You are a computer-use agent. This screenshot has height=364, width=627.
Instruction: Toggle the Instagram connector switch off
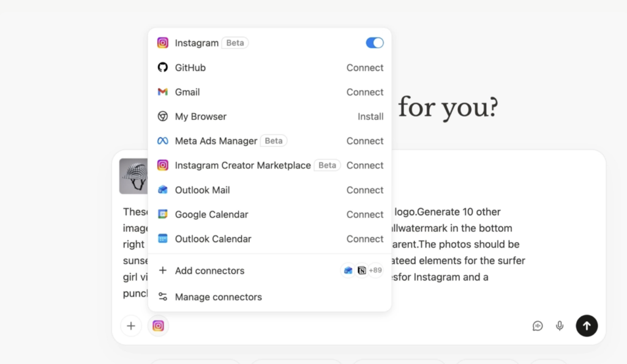[x=375, y=43]
